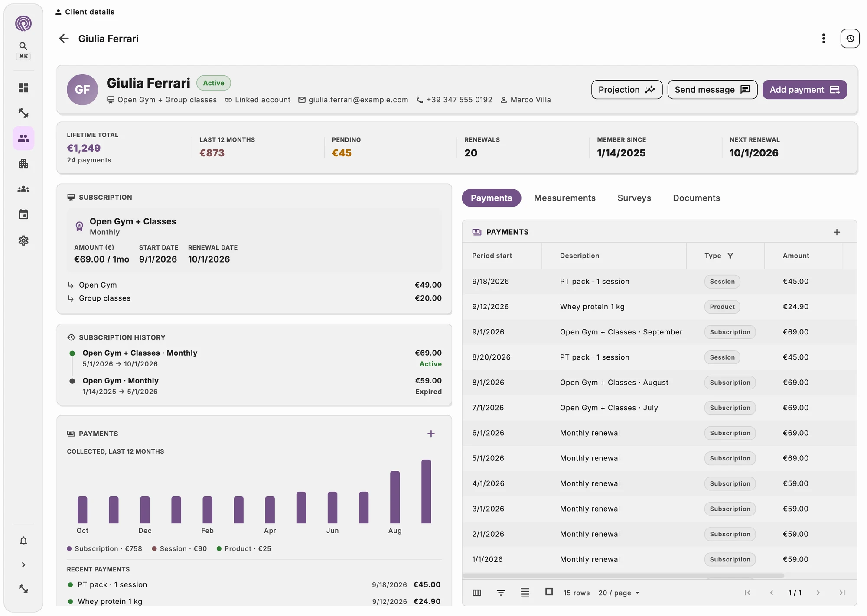Click the app logo in the sidebar
This screenshot has height=616, width=867.
[x=23, y=23]
